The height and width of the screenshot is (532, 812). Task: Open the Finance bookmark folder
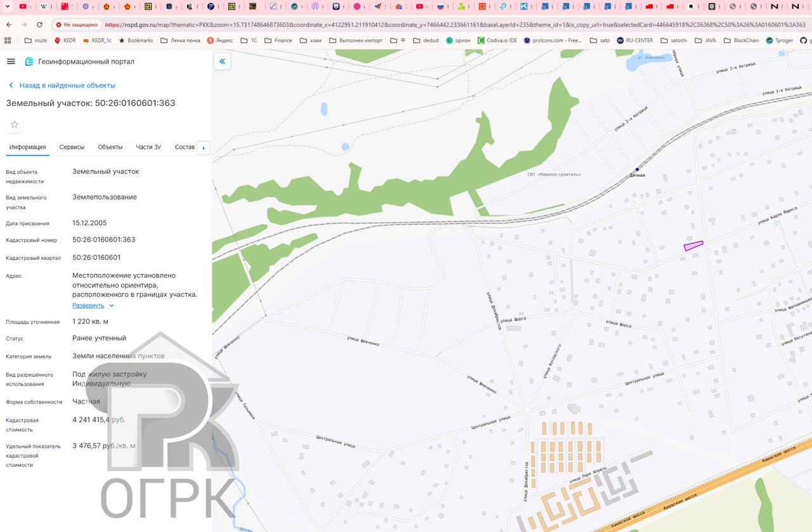click(x=278, y=40)
